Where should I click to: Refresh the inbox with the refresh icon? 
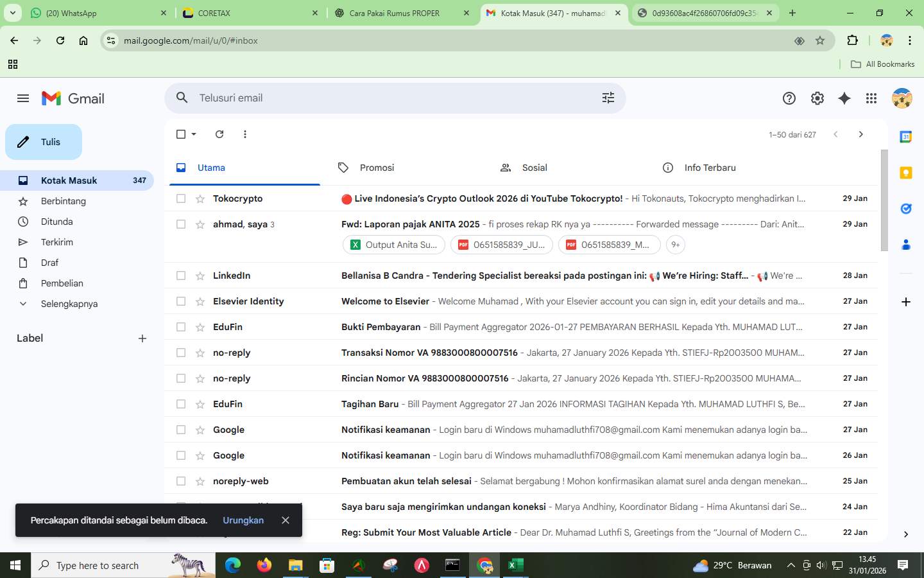tap(219, 134)
